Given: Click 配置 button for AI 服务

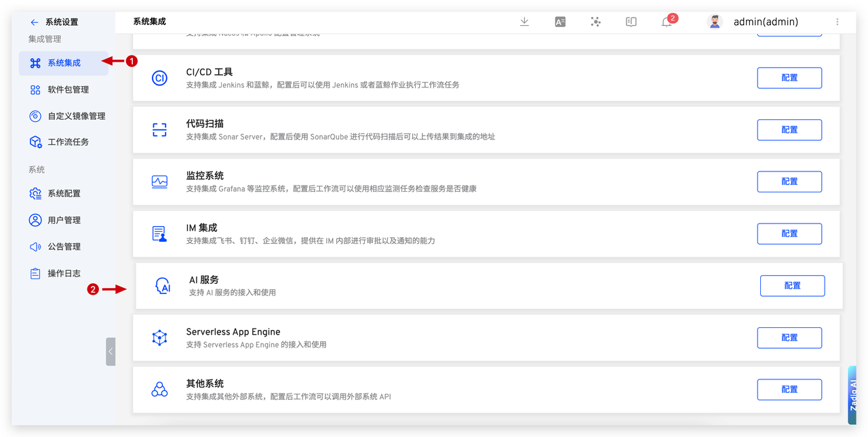Looking at the screenshot, I should (792, 286).
